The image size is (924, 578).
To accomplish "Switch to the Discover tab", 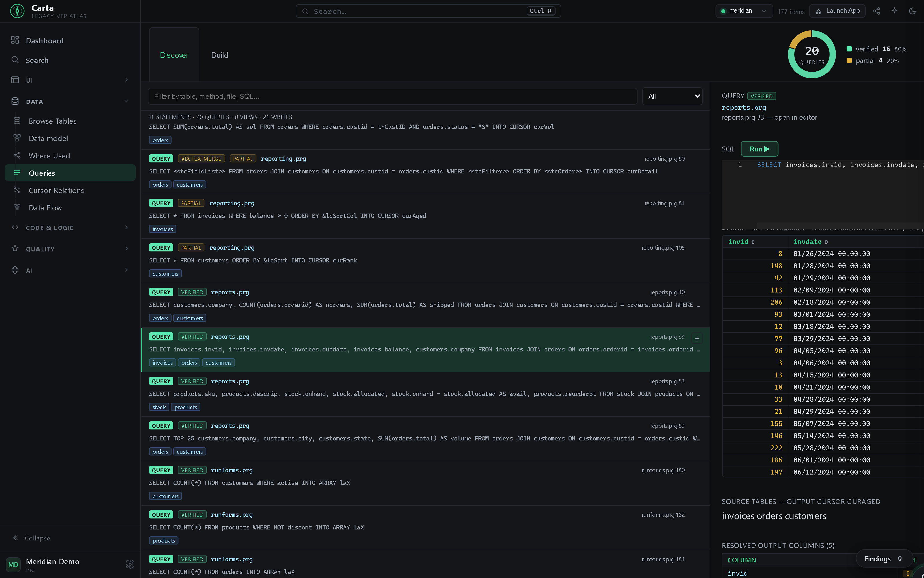I will click(x=174, y=55).
